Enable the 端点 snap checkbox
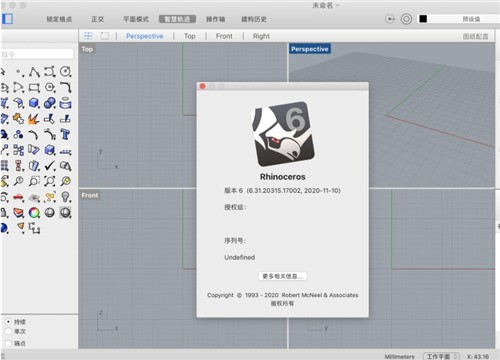The height and width of the screenshot is (360, 500). pyautogui.click(x=9, y=343)
